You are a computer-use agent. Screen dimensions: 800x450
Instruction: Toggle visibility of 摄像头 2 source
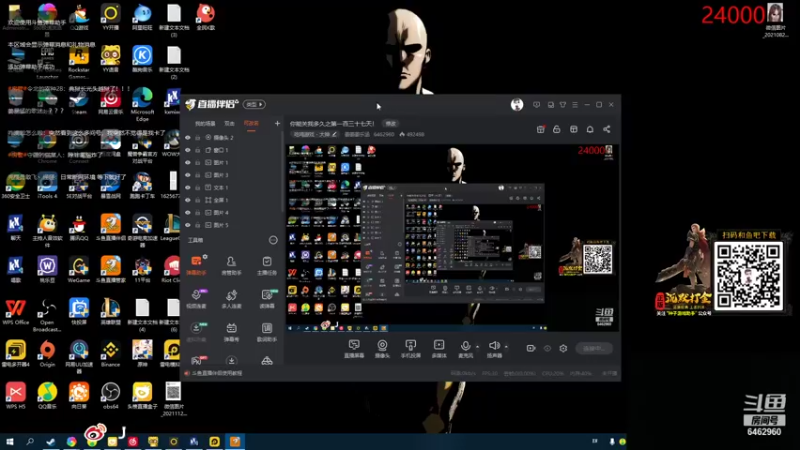click(188, 138)
